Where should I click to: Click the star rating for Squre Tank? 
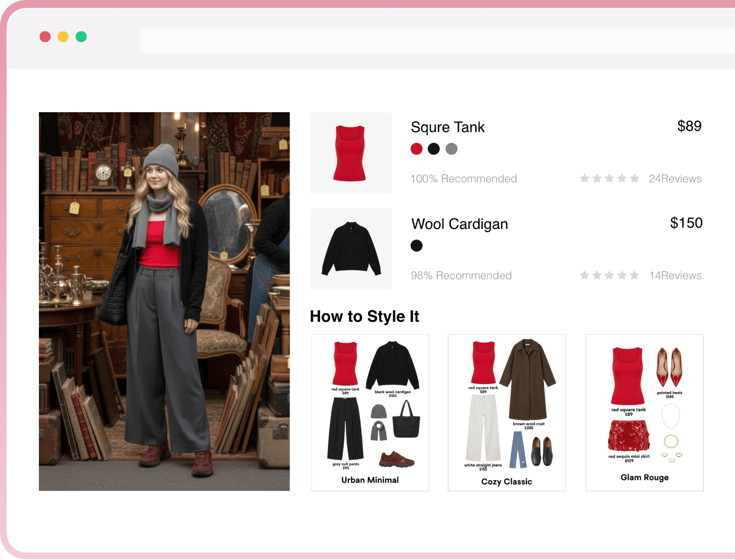609,178
